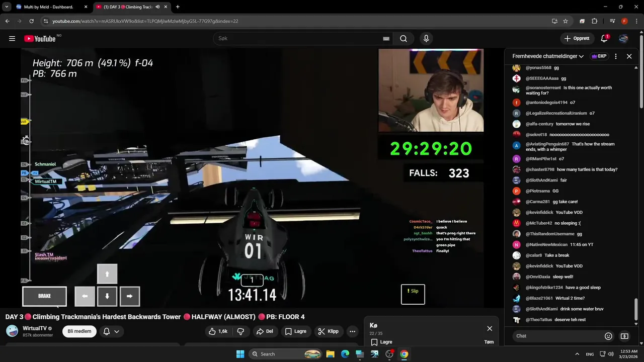Screen dimensions: 644x362
Task: Click the video player area
Action: [252, 177]
